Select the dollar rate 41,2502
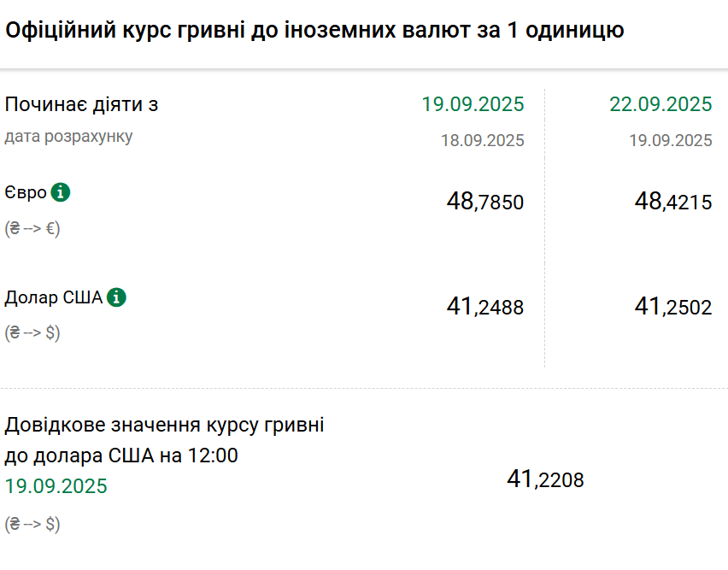This screenshot has width=728, height=570. pos(673,306)
